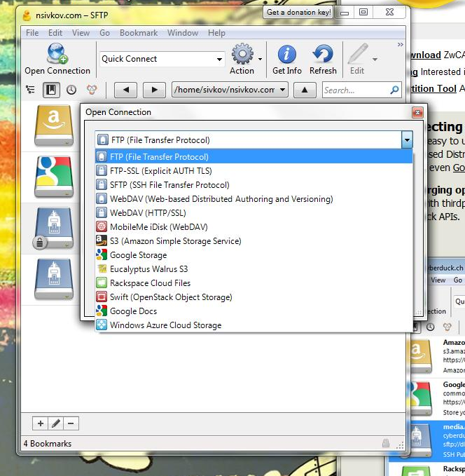The image size is (465, 476).
Task: Go forward with the right arrow button
Action: [154, 90]
